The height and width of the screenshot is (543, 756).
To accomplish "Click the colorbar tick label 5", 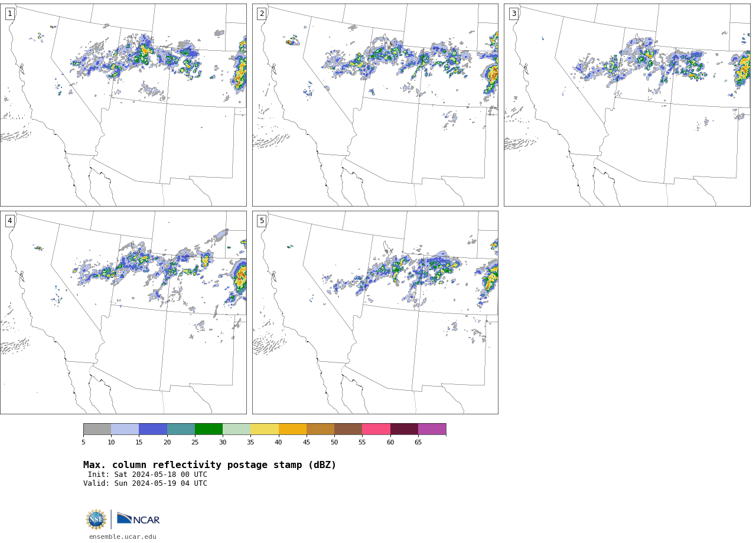I will [x=83, y=442].
